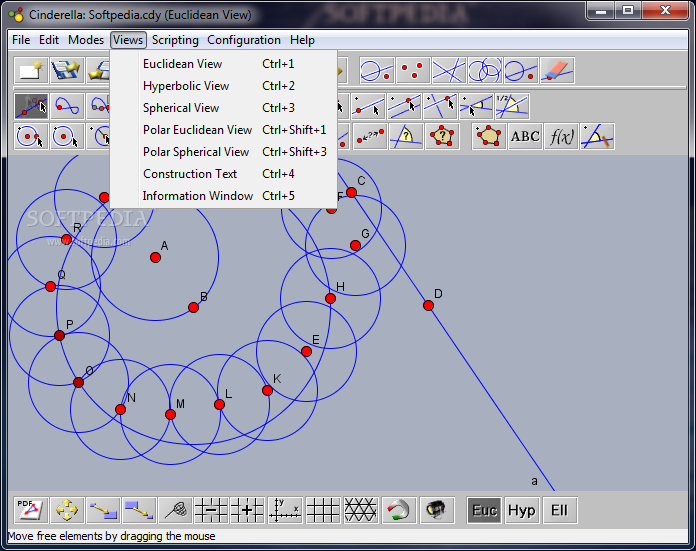Choose the measure angle tool
This screenshot has width=696, height=551.
tap(406, 136)
